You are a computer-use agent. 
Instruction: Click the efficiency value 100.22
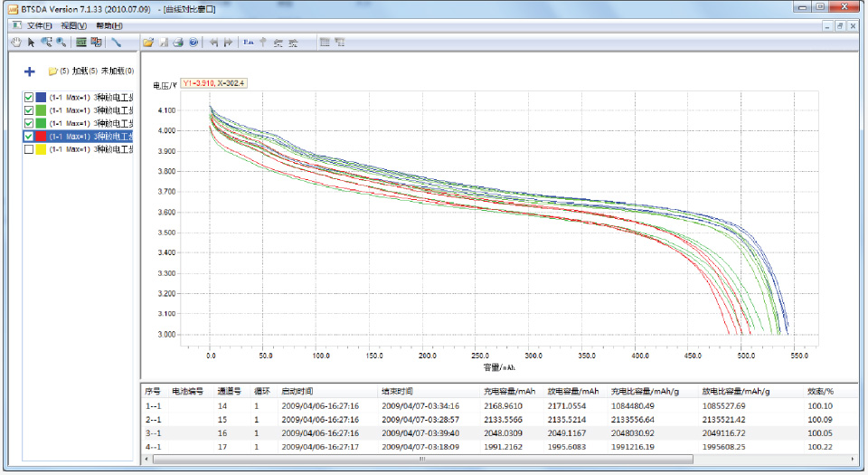(820, 447)
